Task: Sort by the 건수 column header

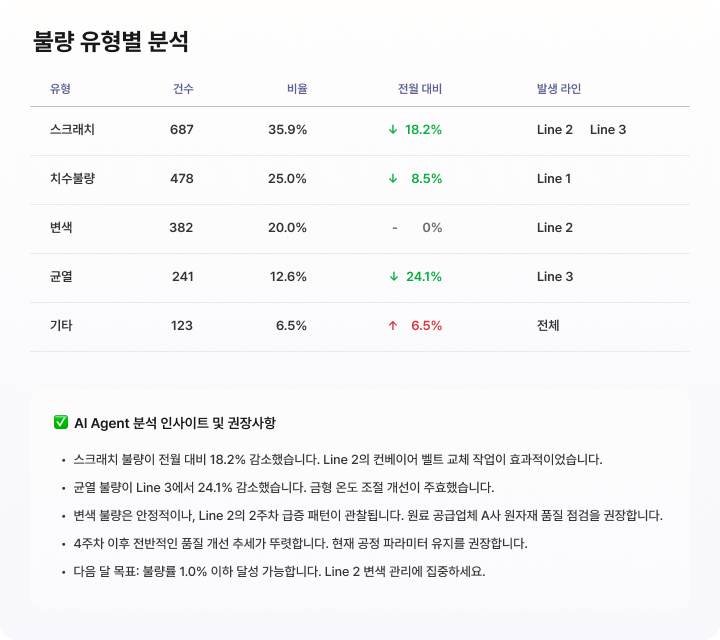Action: pos(183,89)
